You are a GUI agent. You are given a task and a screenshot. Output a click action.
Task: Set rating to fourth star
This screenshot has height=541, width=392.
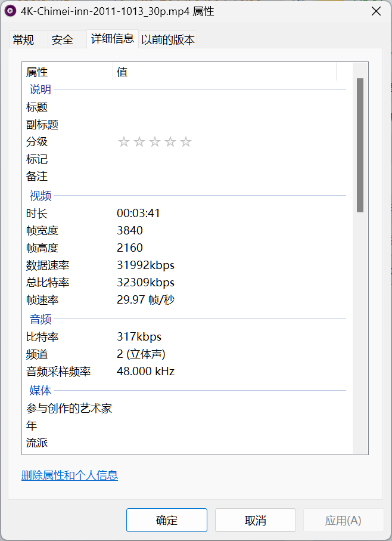pyautogui.click(x=170, y=142)
